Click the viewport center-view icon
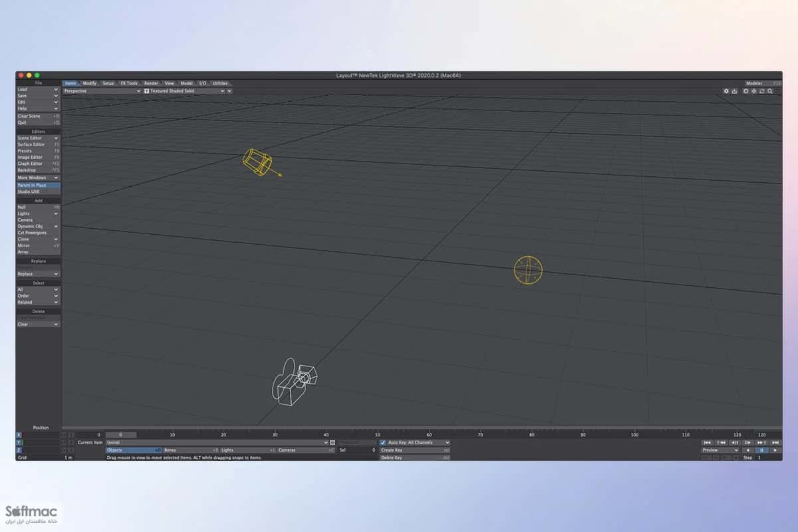 pos(746,90)
